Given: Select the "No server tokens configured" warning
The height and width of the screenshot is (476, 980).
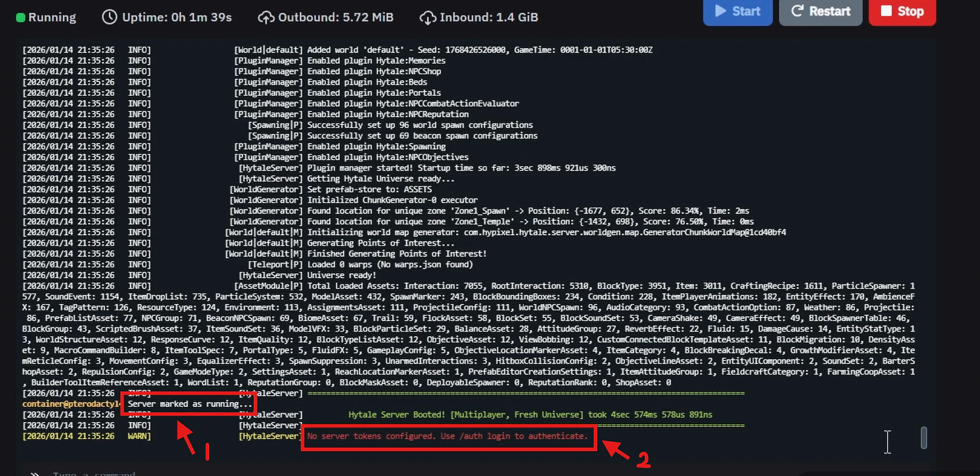Looking at the screenshot, I should coord(447,437).
